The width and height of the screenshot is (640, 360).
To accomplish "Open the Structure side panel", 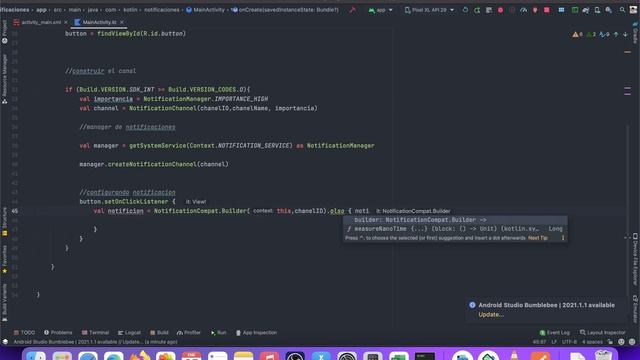I will pyautogui.click(x=4, y=222).
